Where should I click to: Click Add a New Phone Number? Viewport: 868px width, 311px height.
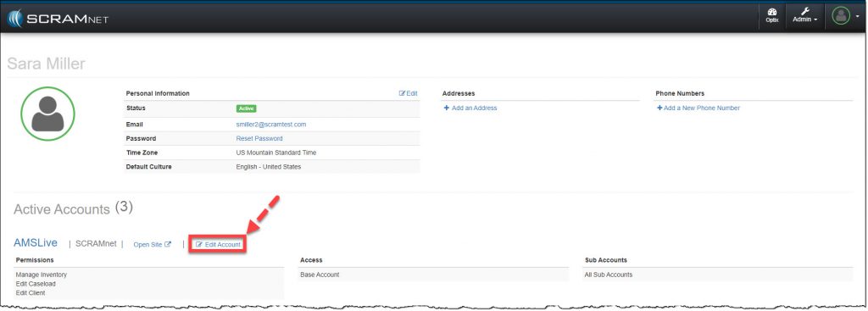click(x=698, y=108)
